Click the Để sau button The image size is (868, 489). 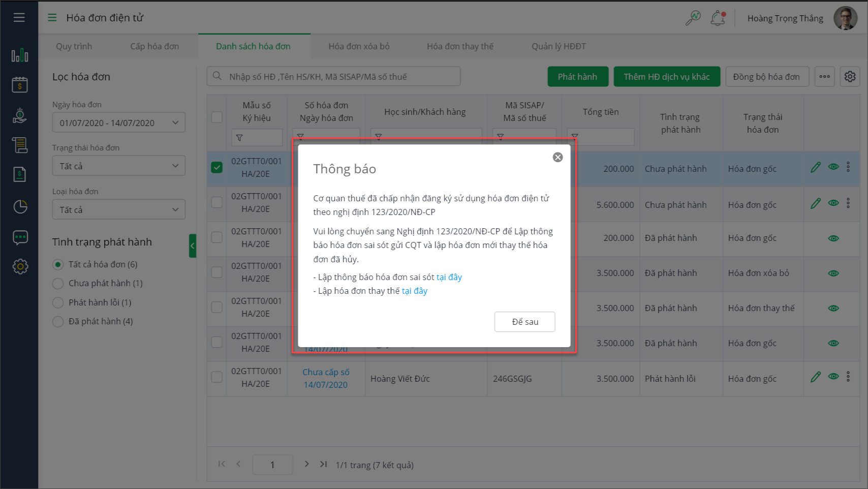click(x=524, y=322)
